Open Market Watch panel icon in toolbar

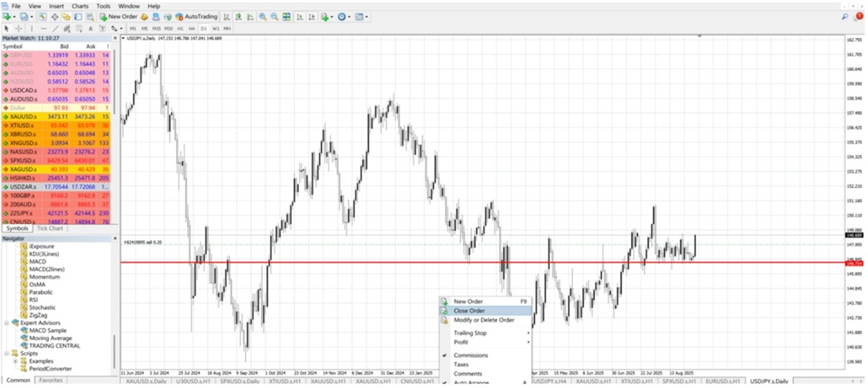coord(42,17)
